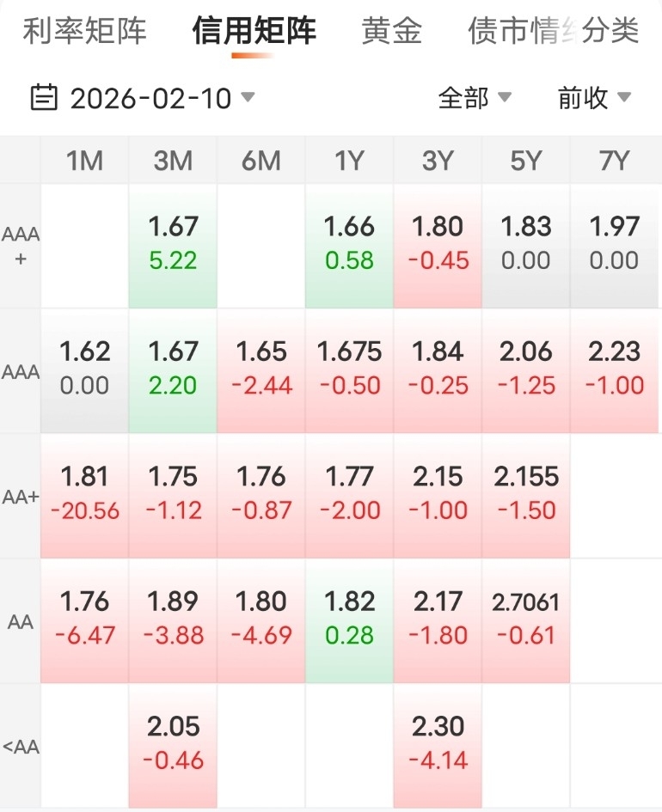Select the AA+ 1M cell with -20.56

click(x=84, y=493)
